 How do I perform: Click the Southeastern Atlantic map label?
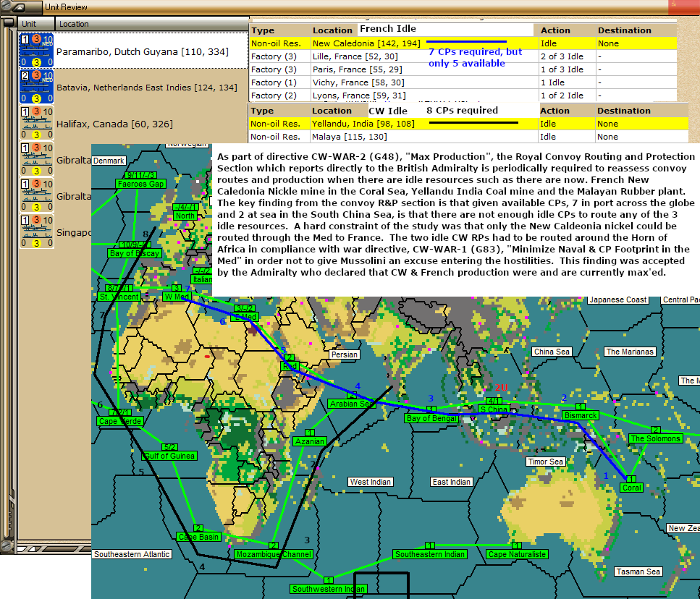132,554
